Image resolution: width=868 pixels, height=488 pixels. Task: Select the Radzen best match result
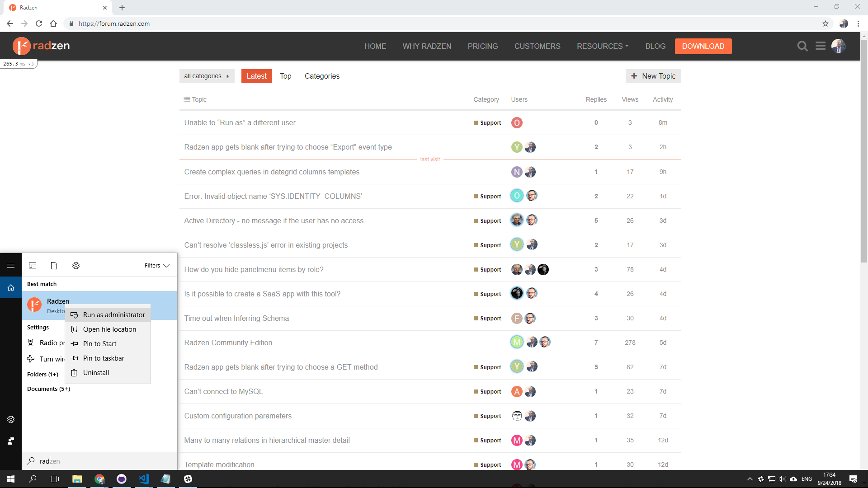[99, 305]
